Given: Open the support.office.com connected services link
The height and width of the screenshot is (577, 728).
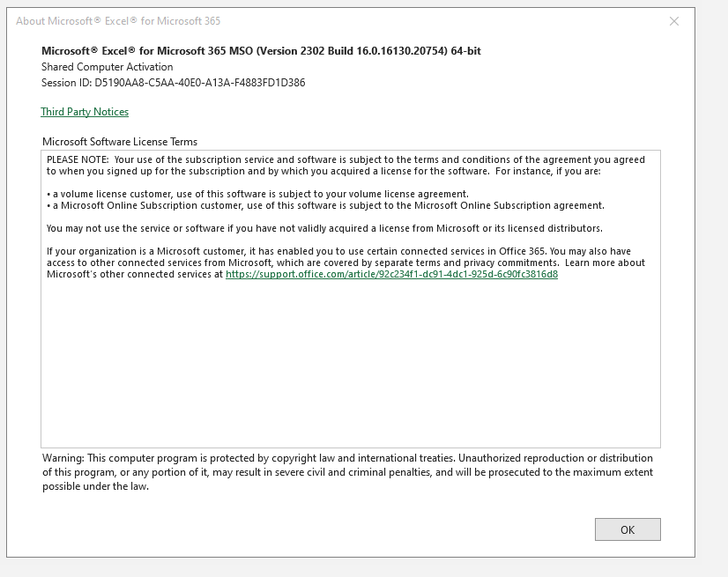Looking at the screenshot, I should 391,274.
